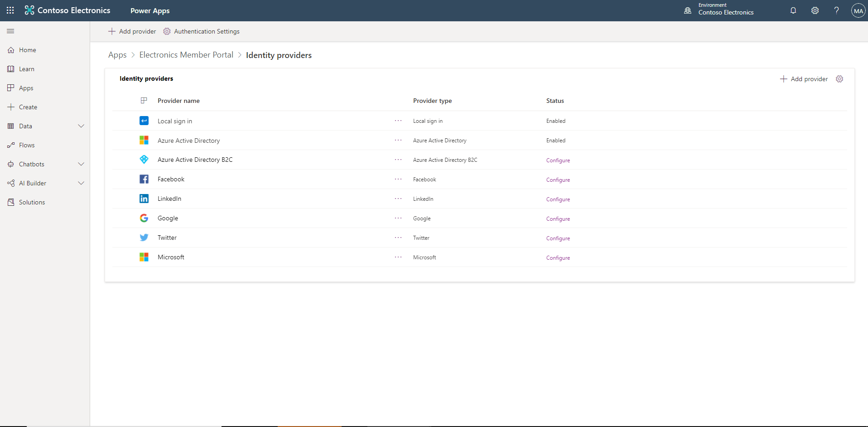
Task: Open the notifications bell icon
Action: click(793, 10)
